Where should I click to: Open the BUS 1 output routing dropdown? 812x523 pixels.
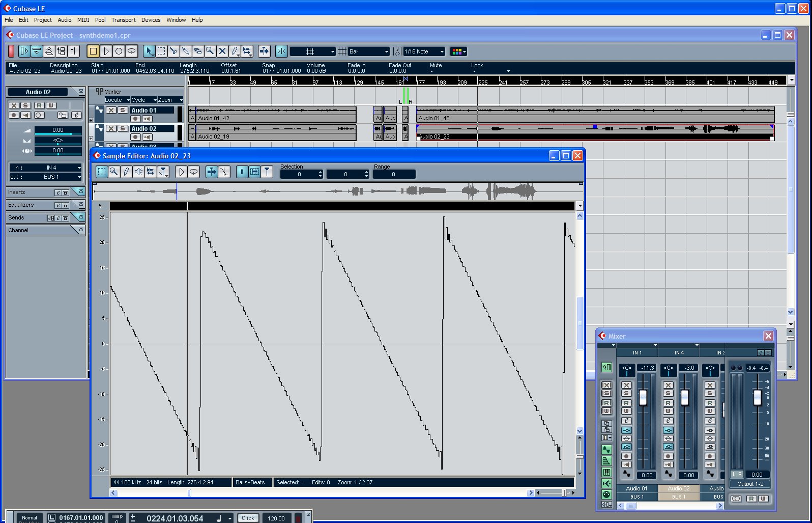(45, 177)
